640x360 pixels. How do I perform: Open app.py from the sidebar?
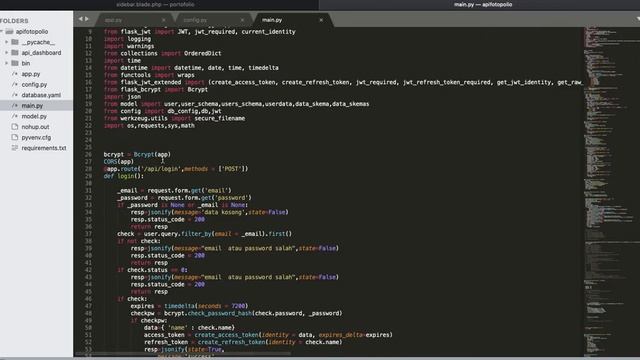click(x=31, y=74)
